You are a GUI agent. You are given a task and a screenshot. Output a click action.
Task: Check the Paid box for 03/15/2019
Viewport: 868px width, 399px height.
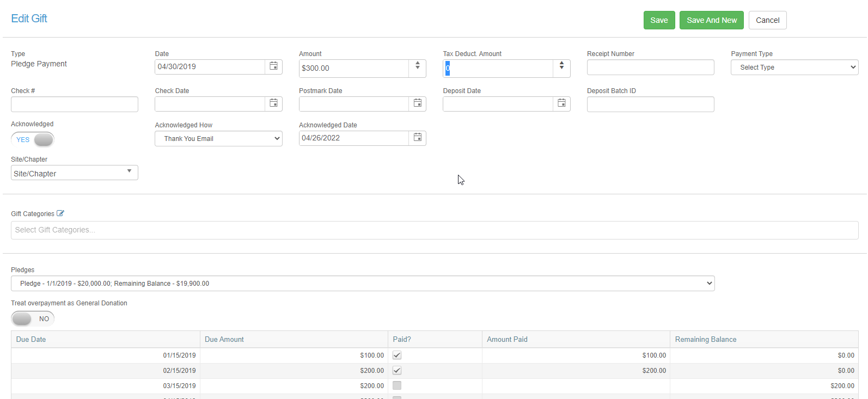point(397,385)
